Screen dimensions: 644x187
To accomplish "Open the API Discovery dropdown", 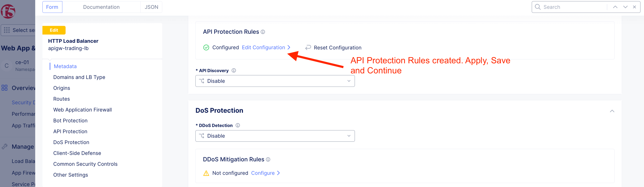I will 275,81.
